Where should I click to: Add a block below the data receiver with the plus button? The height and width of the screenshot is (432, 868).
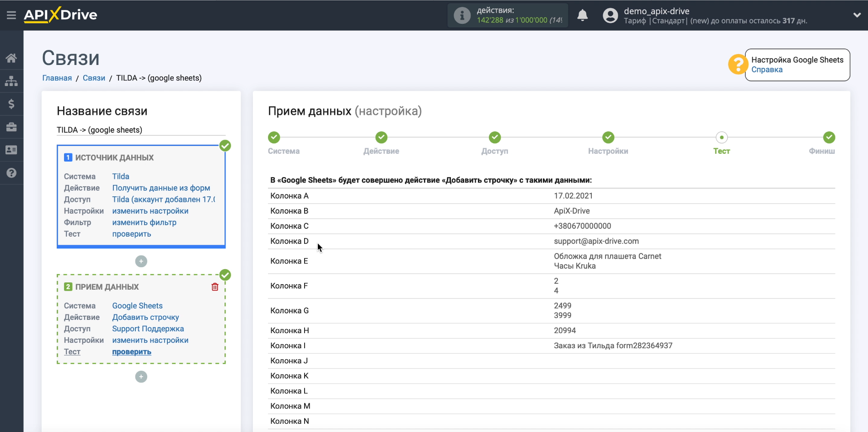141,377
